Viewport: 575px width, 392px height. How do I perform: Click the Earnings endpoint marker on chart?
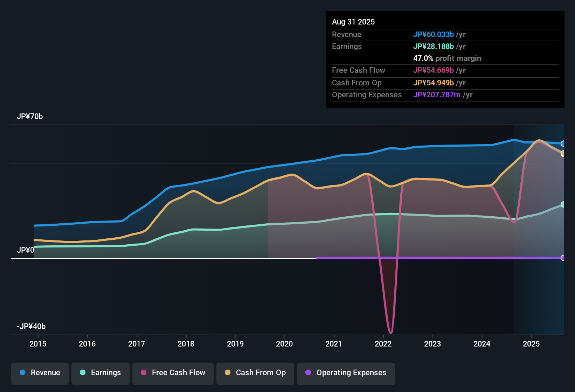click(563, 204)
